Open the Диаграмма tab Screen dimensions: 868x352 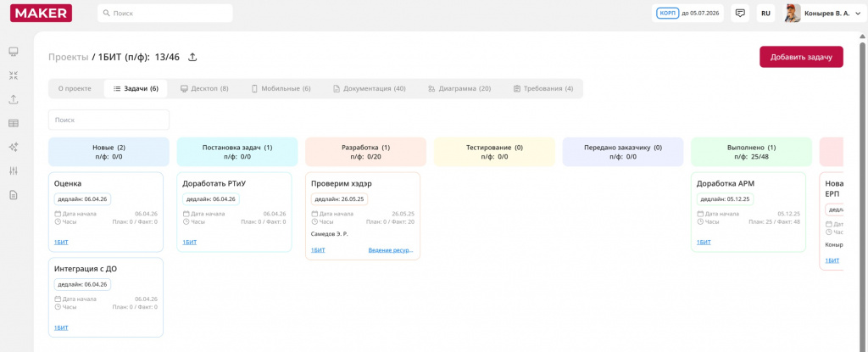(459, 88)
